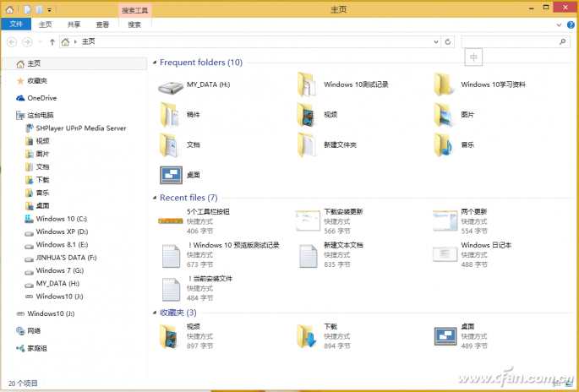Screen dimensions: 579x392
Task: Open MY_DATA (H:) drive in Frequent folders
Action: click(171, 88)
